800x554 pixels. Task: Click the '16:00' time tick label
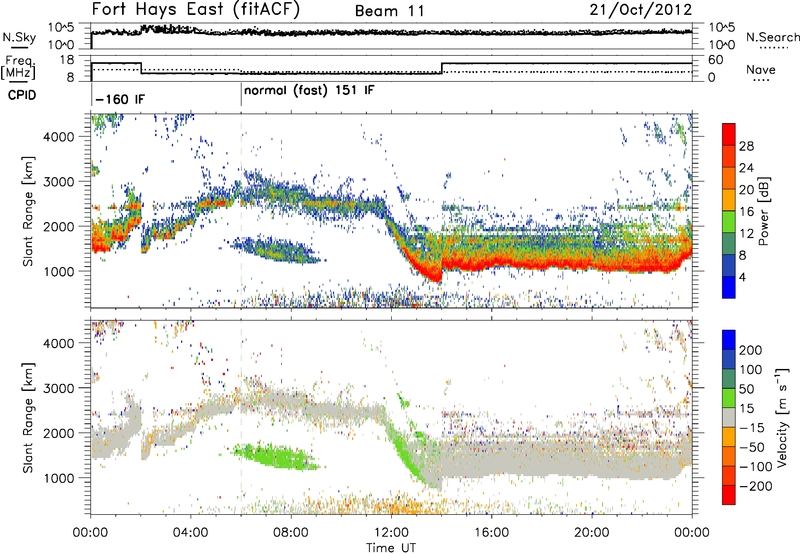click(x=491, y=533)
